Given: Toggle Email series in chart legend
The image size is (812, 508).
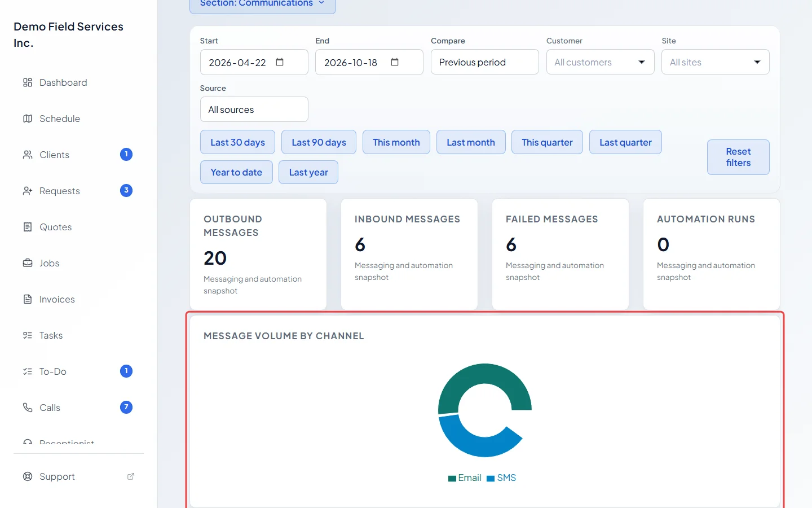Looking at the screenshot, I should [x=465, y=478].
